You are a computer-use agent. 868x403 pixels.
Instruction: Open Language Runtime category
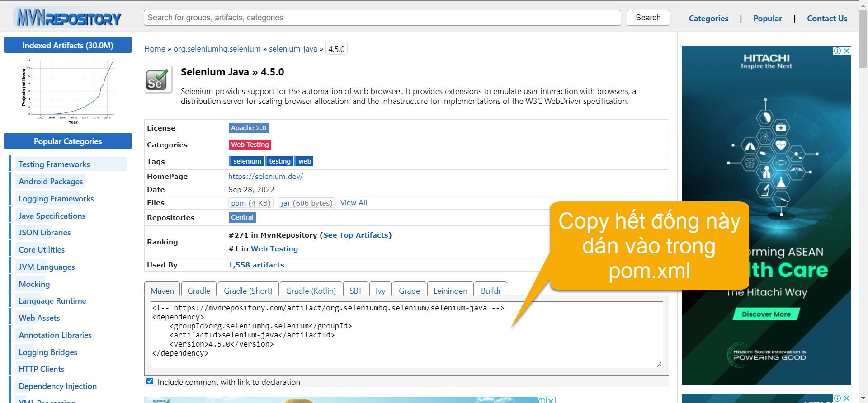[52, 301]
